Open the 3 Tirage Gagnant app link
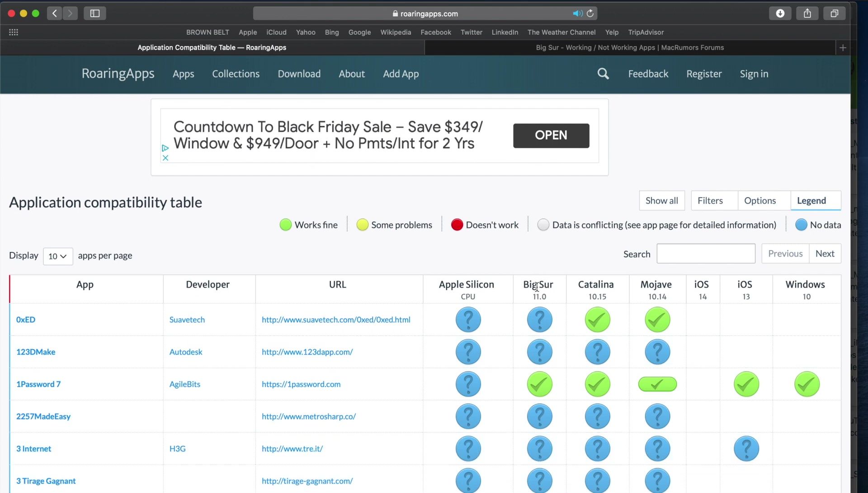Screen dimensions: 868x493 (x=46, y=481)
